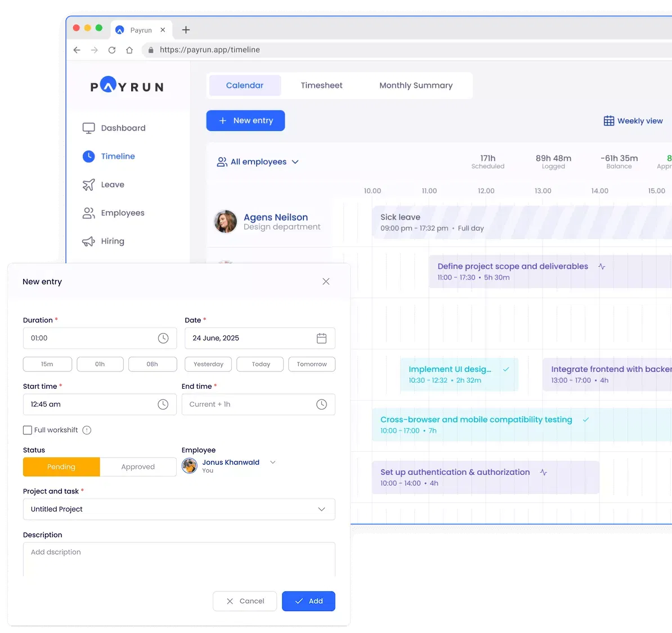Set status to Approved
This screenshot has height=633, width=672.
coord(138,467)
